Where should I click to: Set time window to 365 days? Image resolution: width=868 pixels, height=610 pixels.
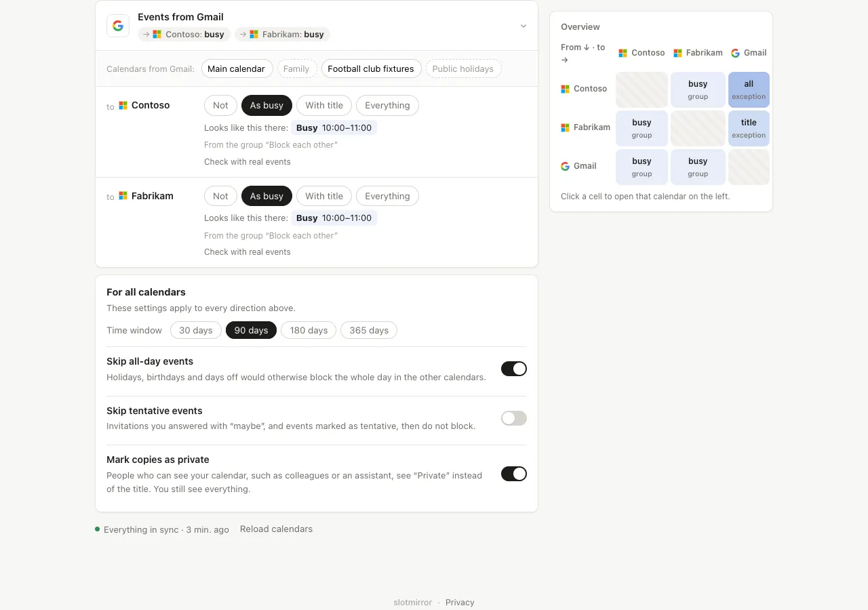(x=369, y=330)
